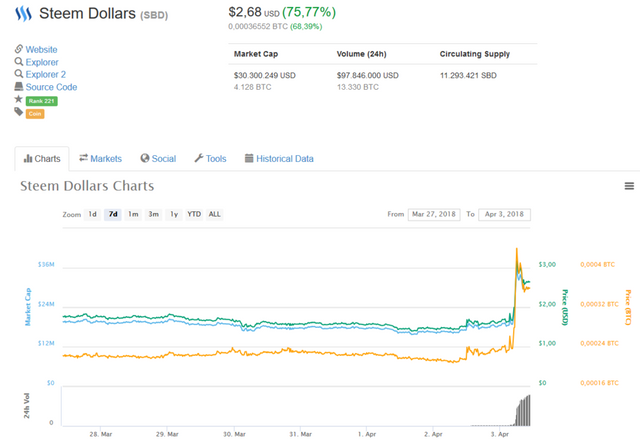Open the chart hamburger menu
The image size is (640, 442).
tap(629, 186)
